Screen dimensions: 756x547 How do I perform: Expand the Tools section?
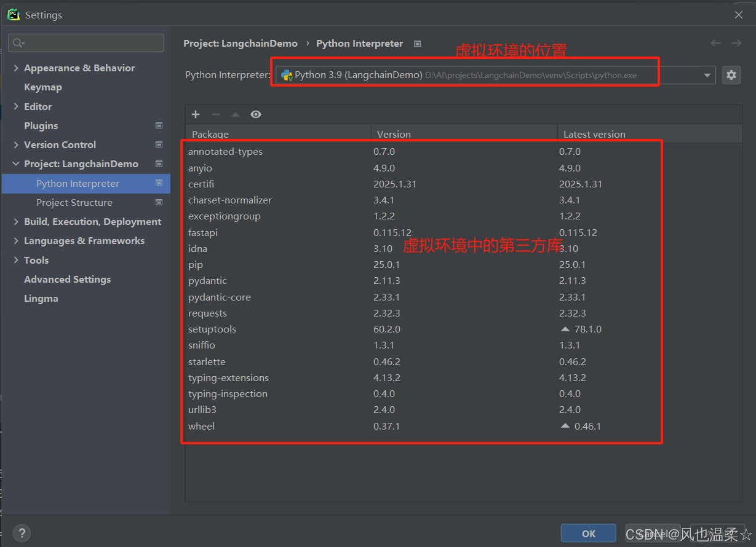coord(16,260)
